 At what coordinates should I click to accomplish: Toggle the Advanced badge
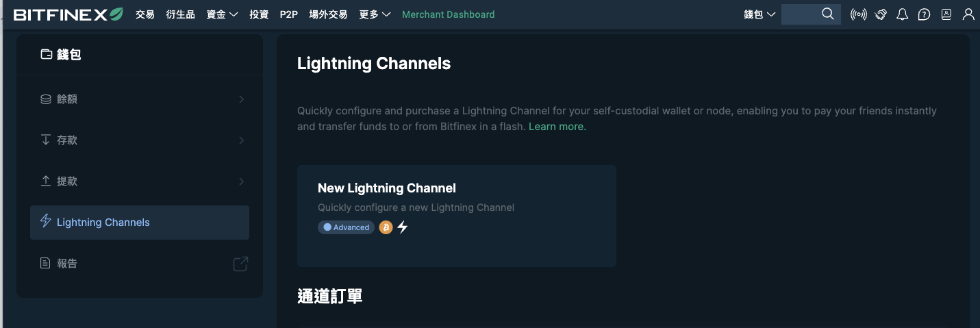346,227
